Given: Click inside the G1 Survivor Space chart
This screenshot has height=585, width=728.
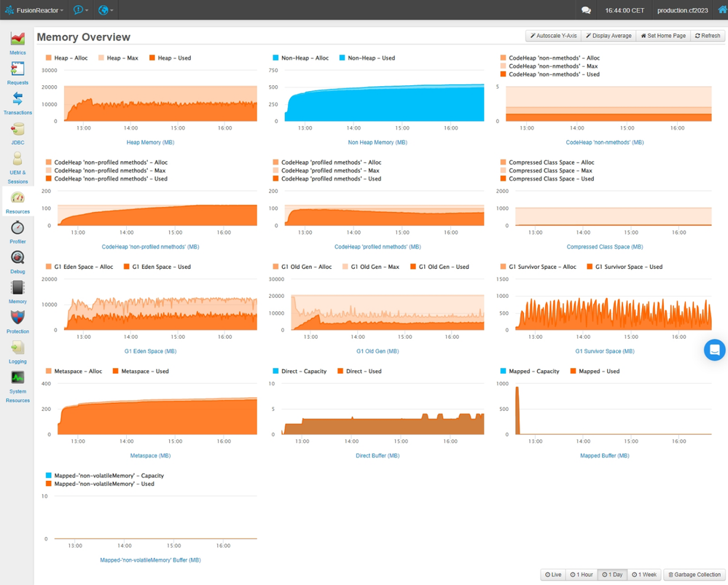Looking at the screenshot, I should [613, 305].
